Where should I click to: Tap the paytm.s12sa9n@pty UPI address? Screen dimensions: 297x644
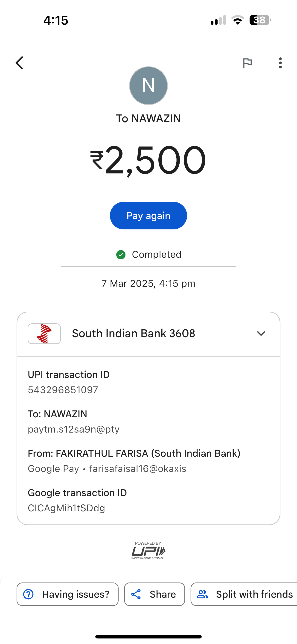(x=73, y=429)
